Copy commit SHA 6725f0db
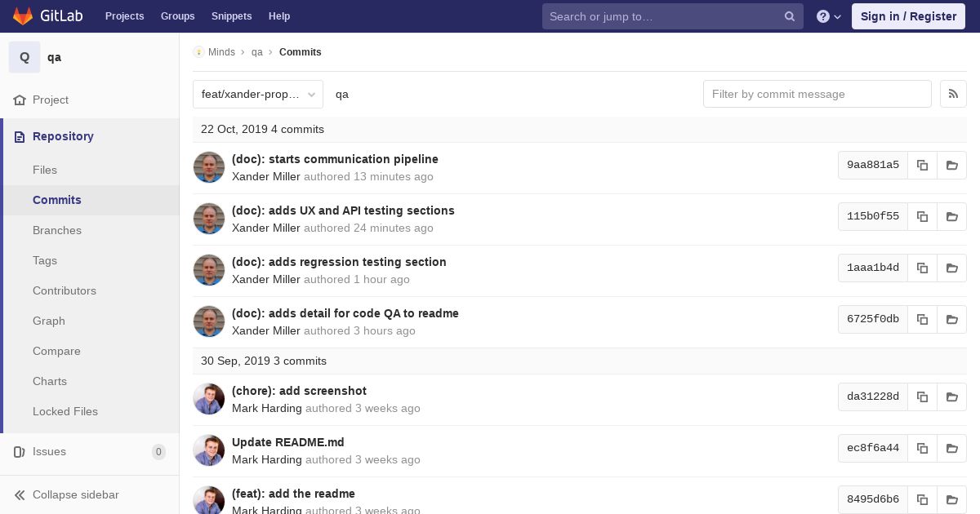The height and width of the screenshot is (514, 980). pyautogui.click(x=922, y=319)
